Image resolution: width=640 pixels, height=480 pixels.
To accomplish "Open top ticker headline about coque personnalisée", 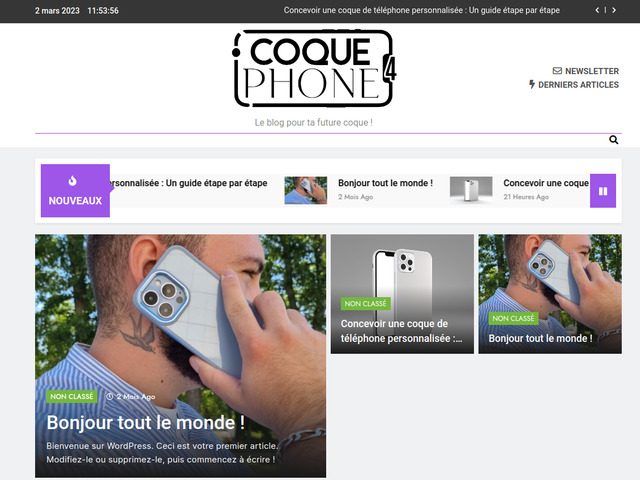I will [422, 10].
